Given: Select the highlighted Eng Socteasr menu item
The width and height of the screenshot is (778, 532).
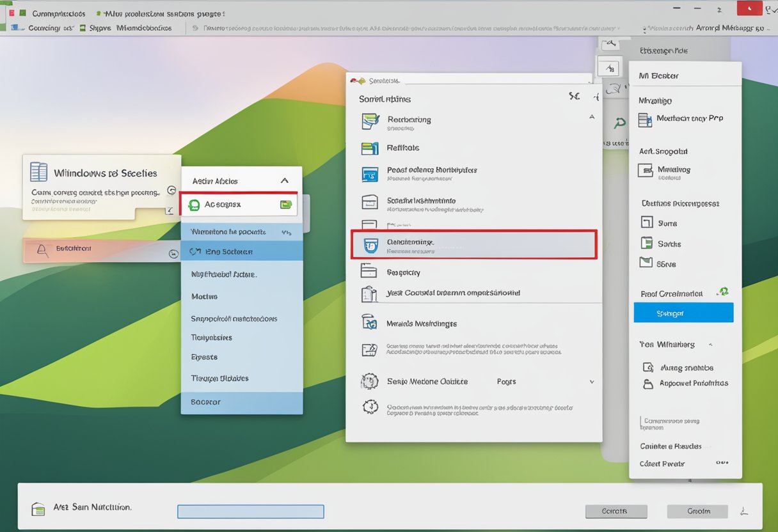Looking at the screenshot, I should 241,251.
